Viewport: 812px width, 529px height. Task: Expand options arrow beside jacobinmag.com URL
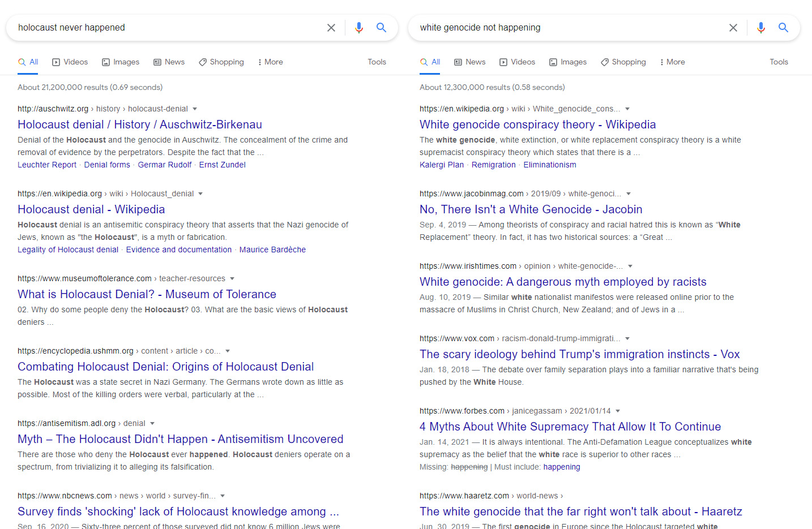tap(629, 194)
